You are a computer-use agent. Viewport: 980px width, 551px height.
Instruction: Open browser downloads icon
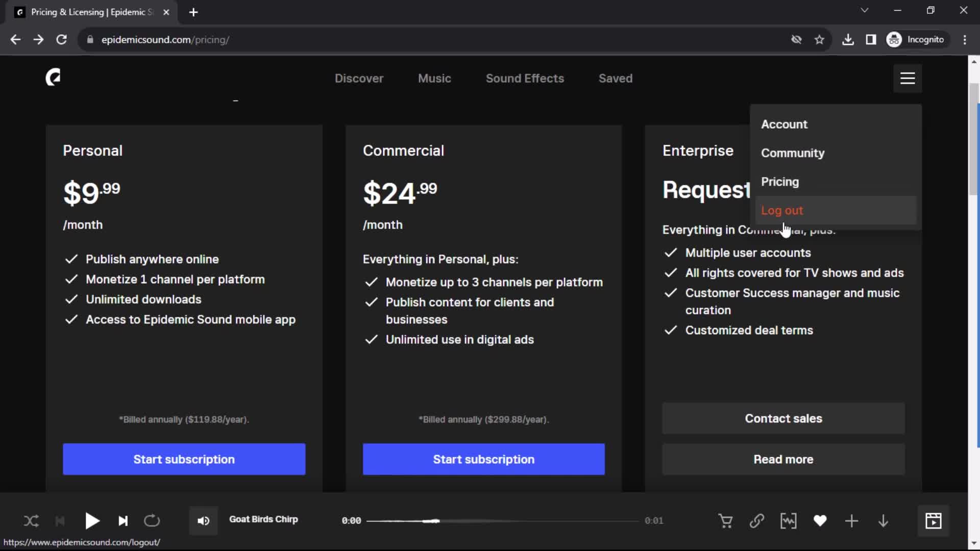(x=848, y=40)
